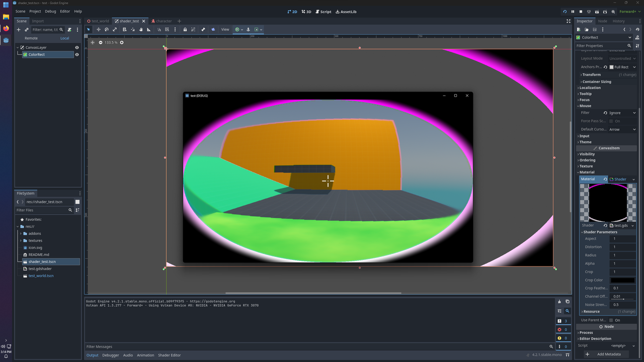The image size is (644, 362).
Task: Open the Default Cursor Arrow dropdown
Action: click(622, 129)
